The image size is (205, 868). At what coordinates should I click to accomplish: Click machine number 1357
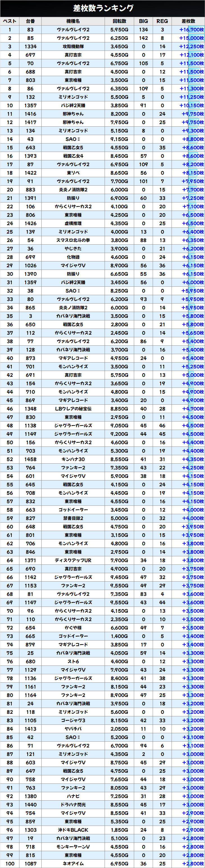coord(30,106)
